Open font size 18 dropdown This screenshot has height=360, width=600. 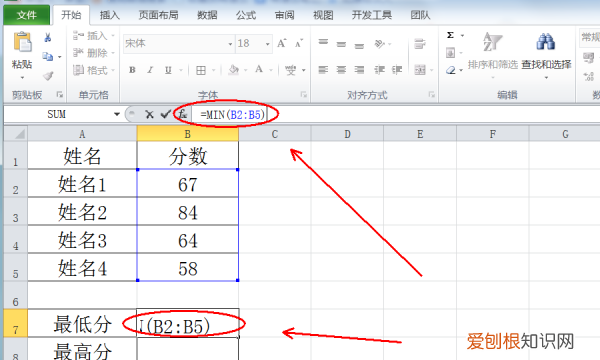coord(267,44)
